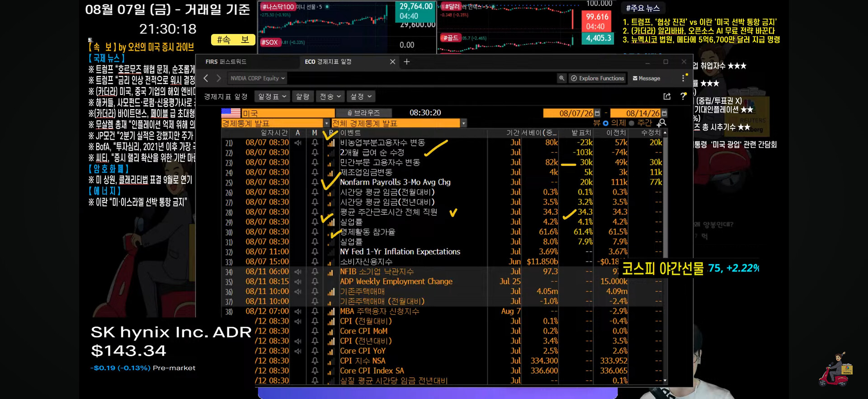The height and width of the screenshot is (399, 868).
Task: Open the ADP Weekly Employment Change event
Action: [396, 282]
